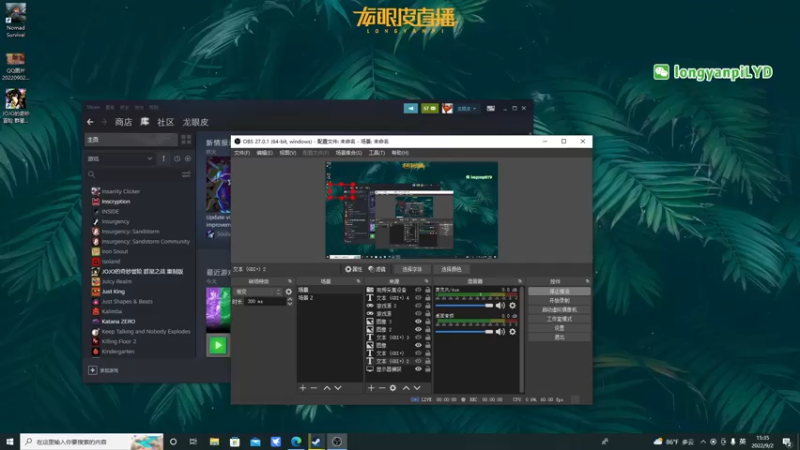Open OBS 帮助(H) menu
This screenshot has width=800, height=450.
400,153
